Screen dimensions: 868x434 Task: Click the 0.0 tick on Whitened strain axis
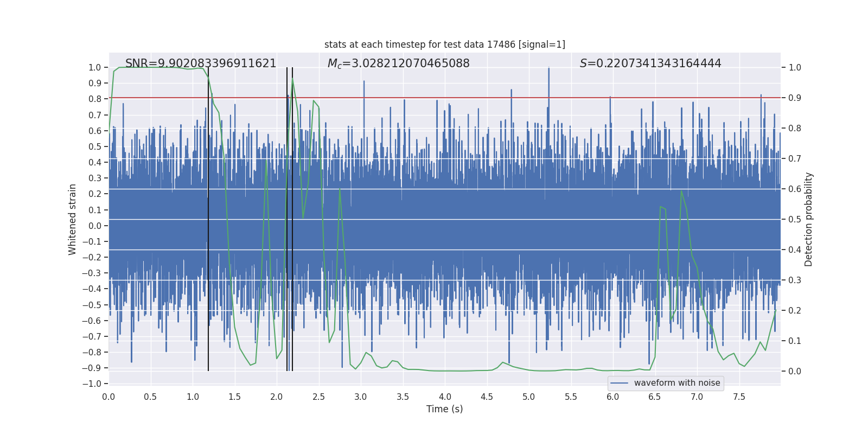coord(95,226)
